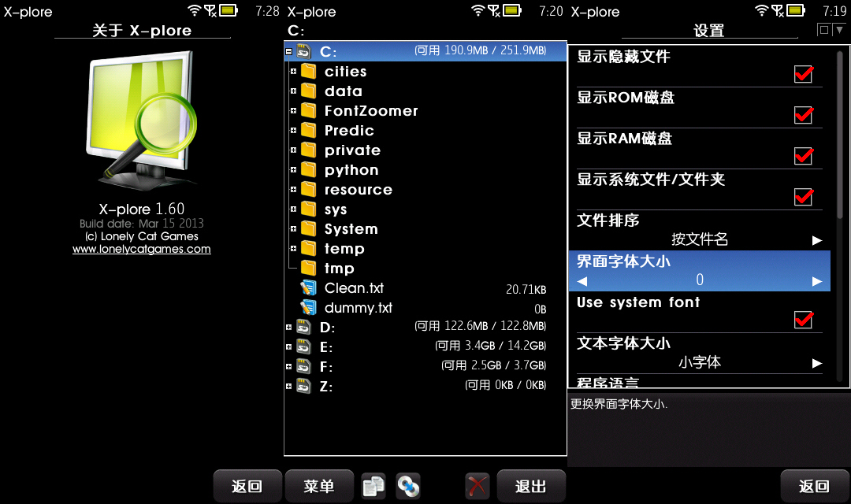851x504 pixels.
Task: Click the sys folder icon
Action: click(x=308, y=209)
